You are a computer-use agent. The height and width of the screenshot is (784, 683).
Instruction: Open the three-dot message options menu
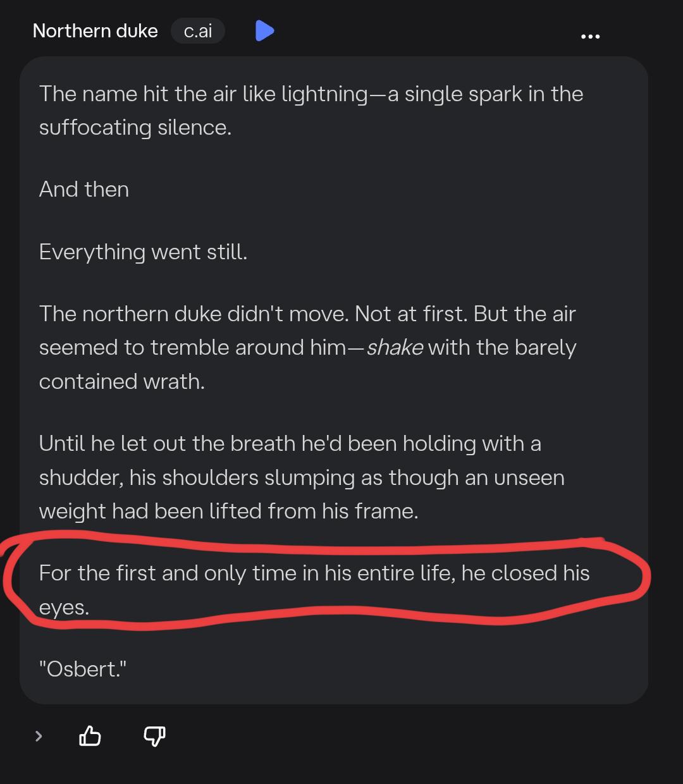[590, 36]
